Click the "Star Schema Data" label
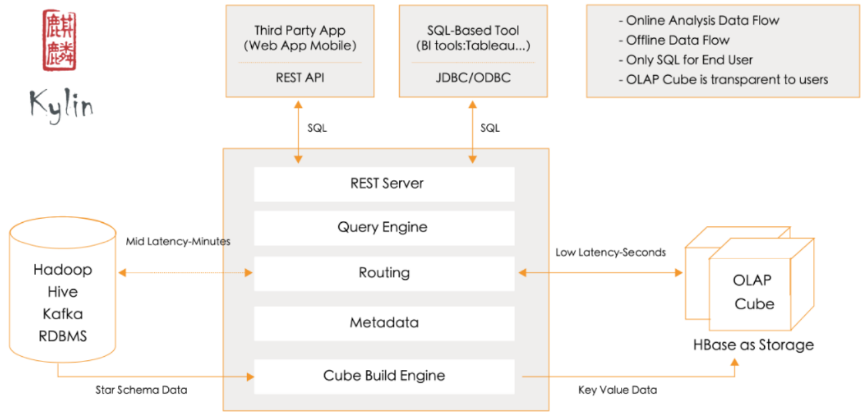Viewport: 868px width, 419px height. pos(141,390)
